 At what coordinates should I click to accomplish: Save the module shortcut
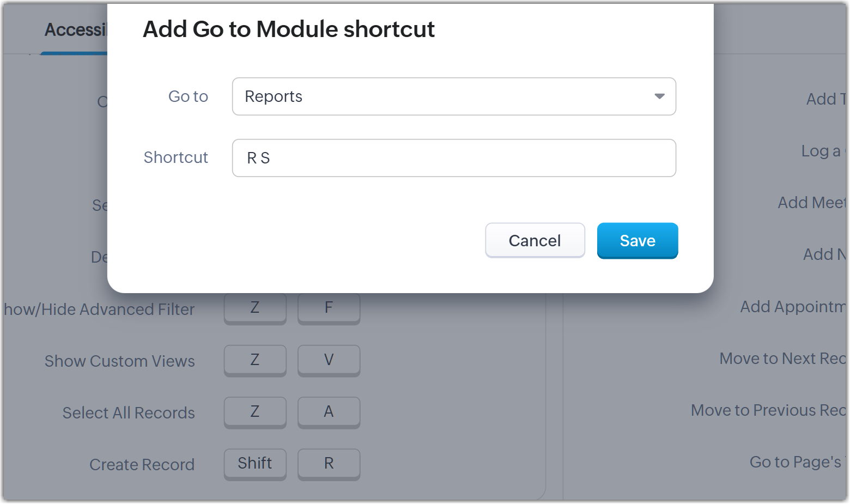tap(637, 240)
